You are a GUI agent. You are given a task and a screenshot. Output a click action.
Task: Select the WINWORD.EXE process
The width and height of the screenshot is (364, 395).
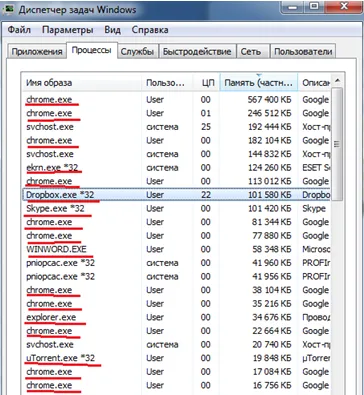tap(177, 249)
